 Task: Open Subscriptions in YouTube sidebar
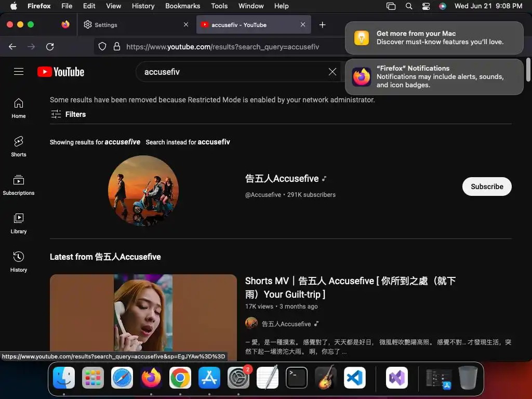click(19, 185)
